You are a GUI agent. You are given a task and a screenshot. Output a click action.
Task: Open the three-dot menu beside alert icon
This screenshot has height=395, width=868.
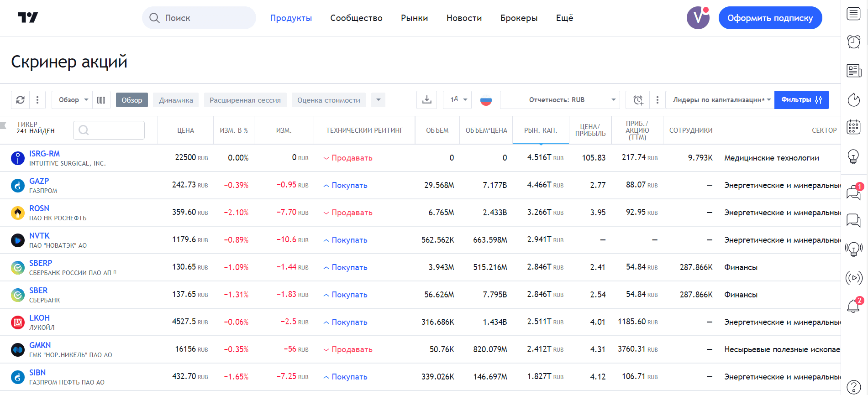(658, 100)
